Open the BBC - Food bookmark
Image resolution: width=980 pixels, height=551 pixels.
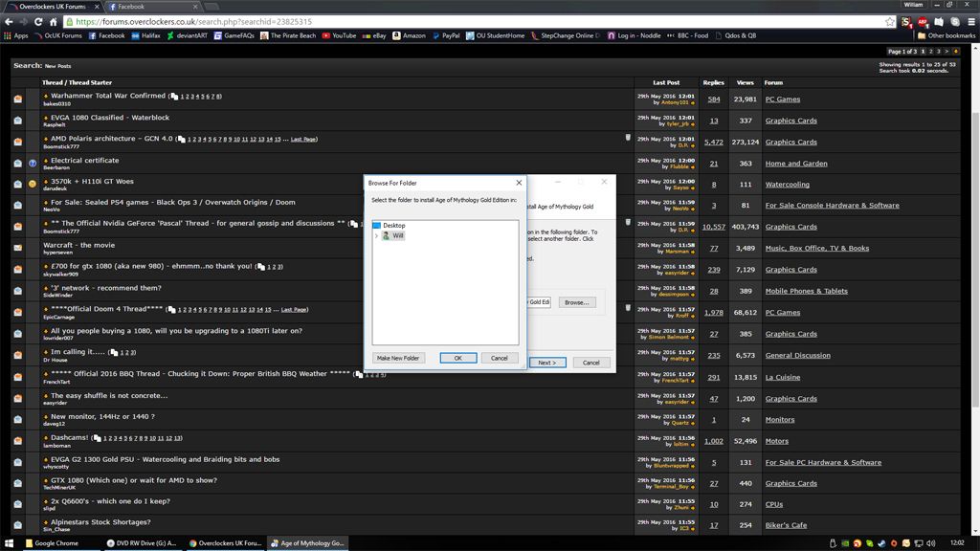(x=687, y=35)
